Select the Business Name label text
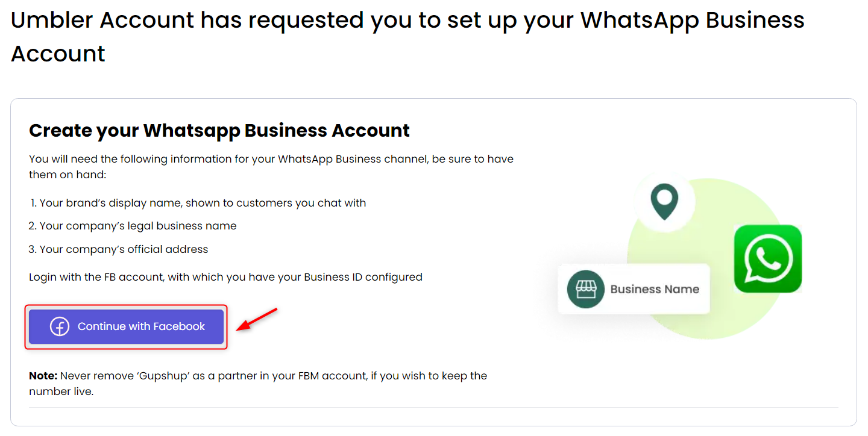The image size is (868, 436). point(655,289)
